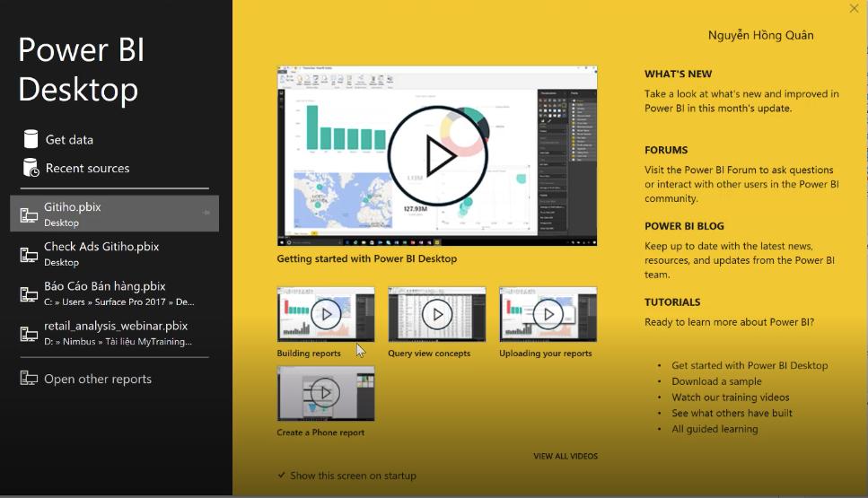Pin Gitiho.pbix with its pin icon

[x=206, y=213]
